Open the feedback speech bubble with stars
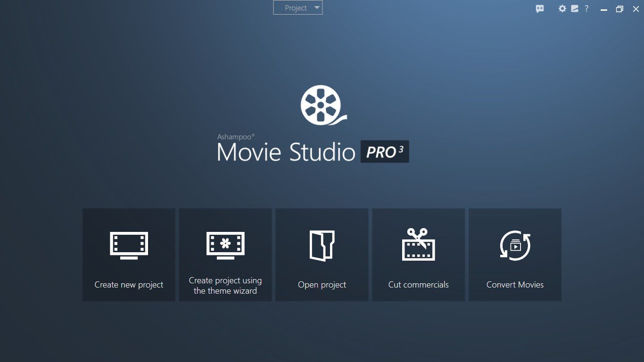Image resolution: width=644 pixels, height=362 pixels. [x=540, y=8]
